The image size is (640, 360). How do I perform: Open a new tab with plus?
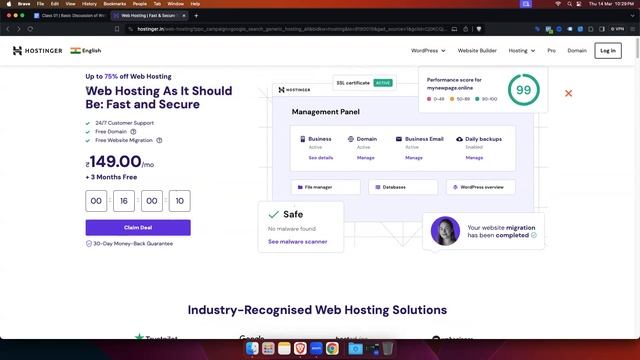(x=196, y=16)
